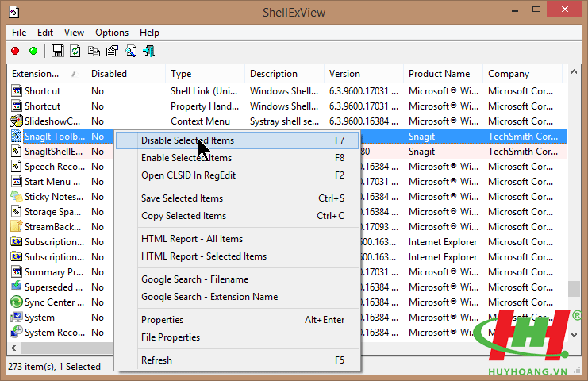Click the horizontal scrollbar left arrow

[x=13, y=348]
